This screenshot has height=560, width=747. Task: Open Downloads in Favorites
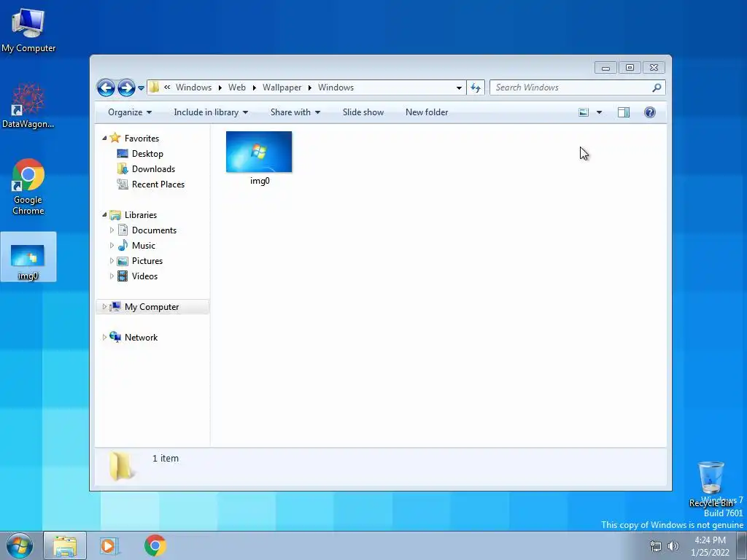coord(153,169)
